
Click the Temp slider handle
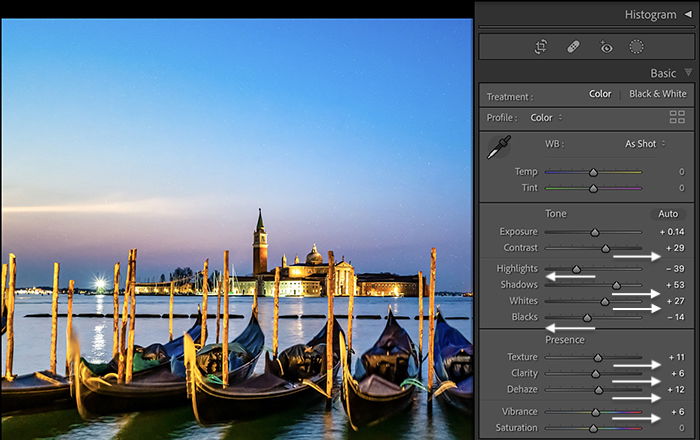(593, 172)
